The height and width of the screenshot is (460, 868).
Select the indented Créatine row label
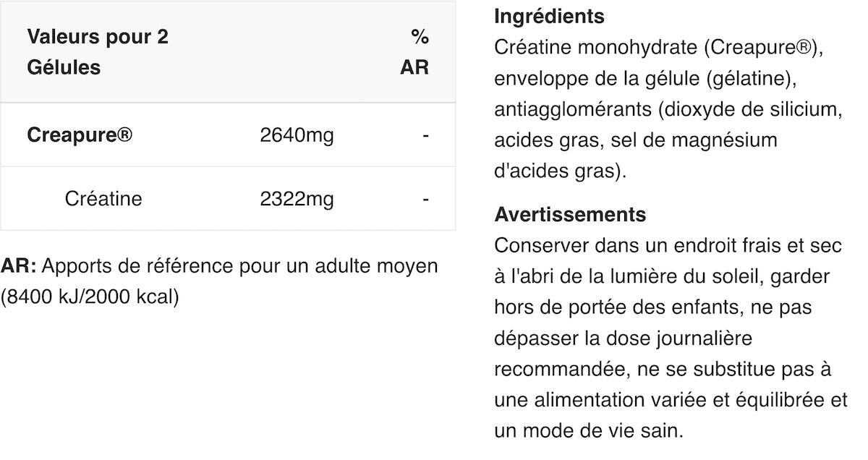point(103,199)
